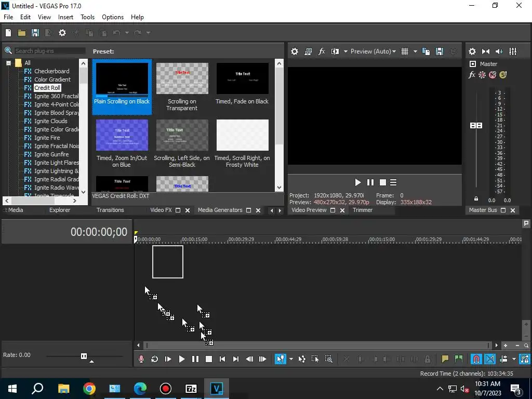Open the Tools menu
This screenshot has height=399, width=532.
pos(87,17)
